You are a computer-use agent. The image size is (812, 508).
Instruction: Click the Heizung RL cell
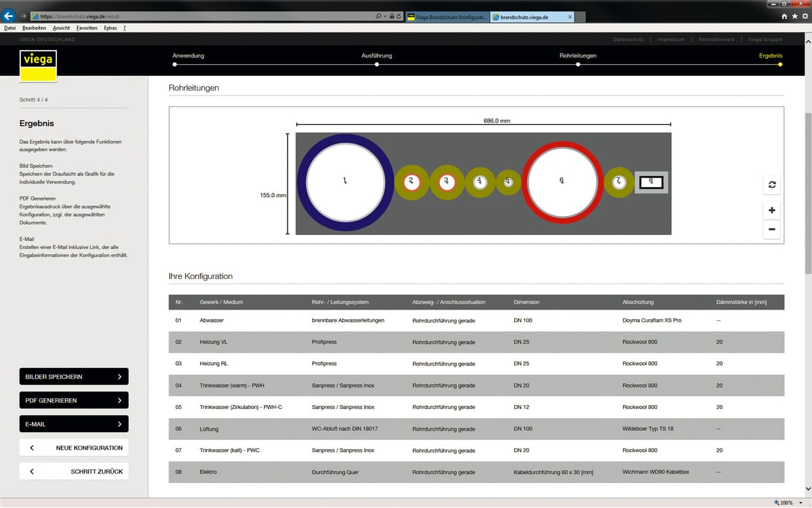tap(214, 364)
